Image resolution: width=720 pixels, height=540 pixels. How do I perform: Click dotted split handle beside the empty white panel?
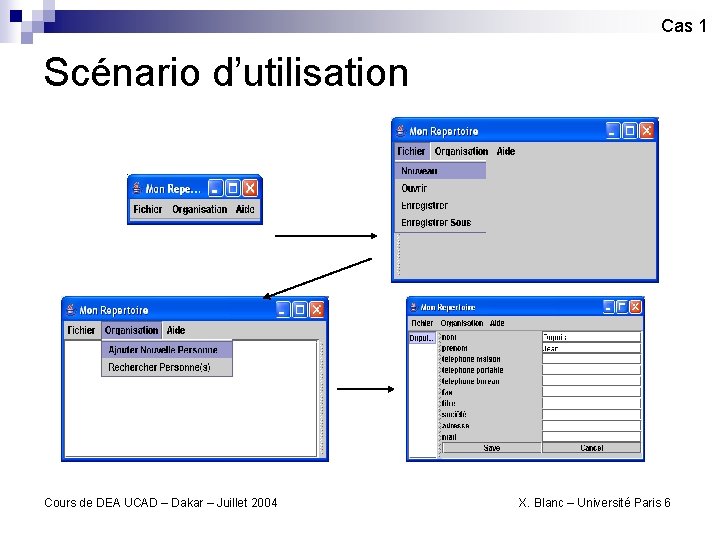click(x=321, y=399)
